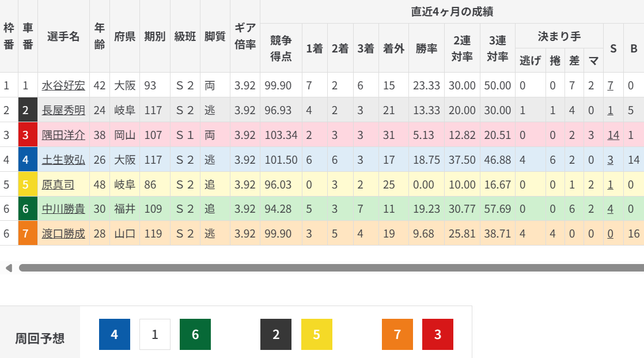This screenshot has height=358, width=644.
Task: Open racer 土生敦弘 profile link
Action: pos(63,160)
